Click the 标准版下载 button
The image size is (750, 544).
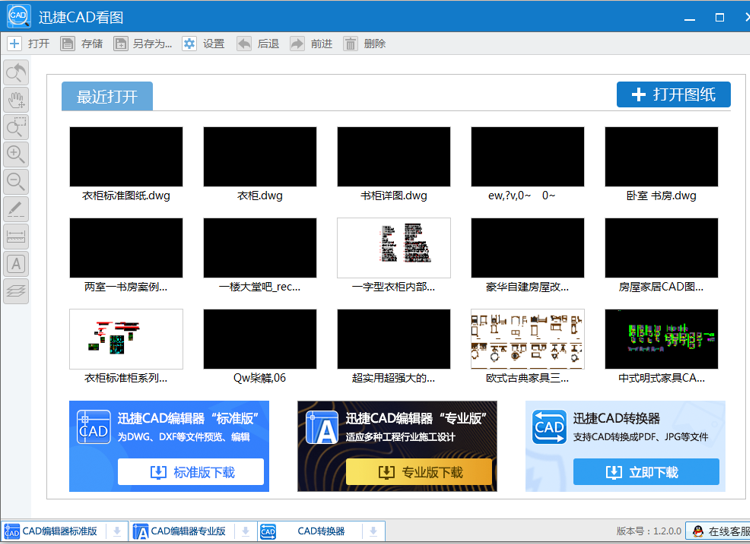tap(191, 472)
